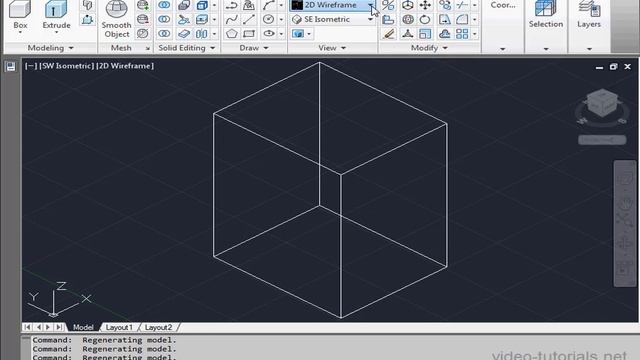
Task: Expand the Modeling panel title
Action: [x=51, y=48]
